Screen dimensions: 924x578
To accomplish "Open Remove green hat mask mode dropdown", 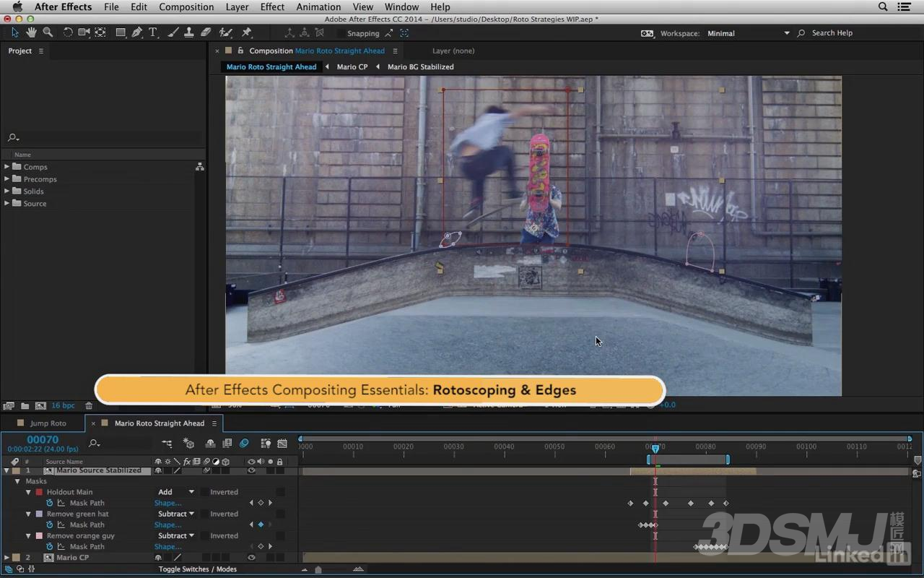I will point(176,514).
